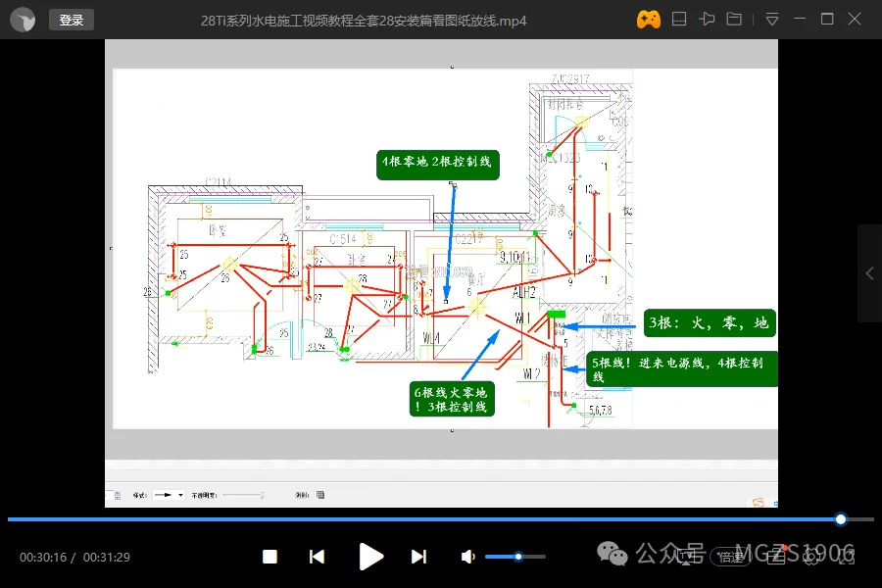This screenshot has width=882, height=588.
Task: Open the toolbox icon
Action: 776,557
